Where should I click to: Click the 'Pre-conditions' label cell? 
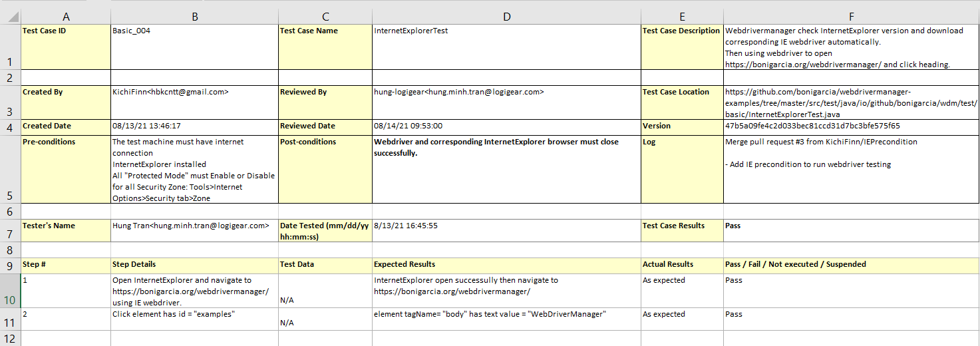tap(66, 170)
